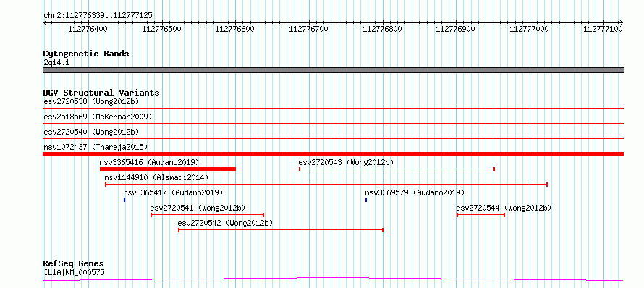Click the DGV Structural Variants track title
644x288 pixels.
101,93
